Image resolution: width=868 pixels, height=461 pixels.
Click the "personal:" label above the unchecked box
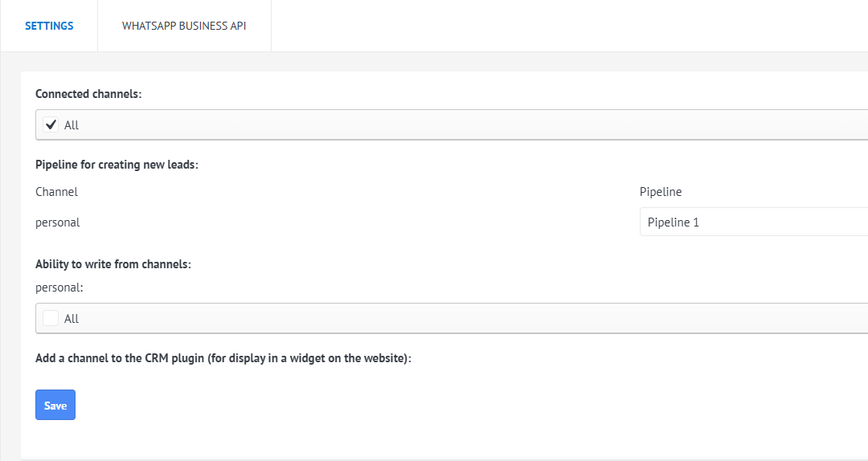pos(59,286)
